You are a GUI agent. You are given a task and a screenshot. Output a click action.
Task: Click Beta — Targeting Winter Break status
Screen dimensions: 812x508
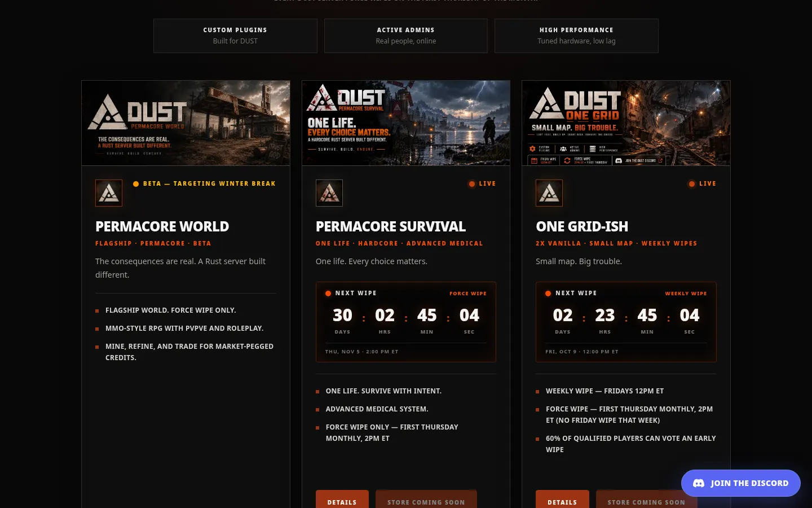pos(204,183)
